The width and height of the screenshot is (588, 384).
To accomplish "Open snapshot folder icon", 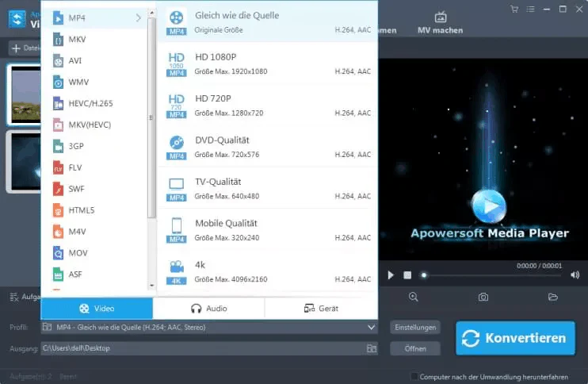I will click(x=553, y=297).
